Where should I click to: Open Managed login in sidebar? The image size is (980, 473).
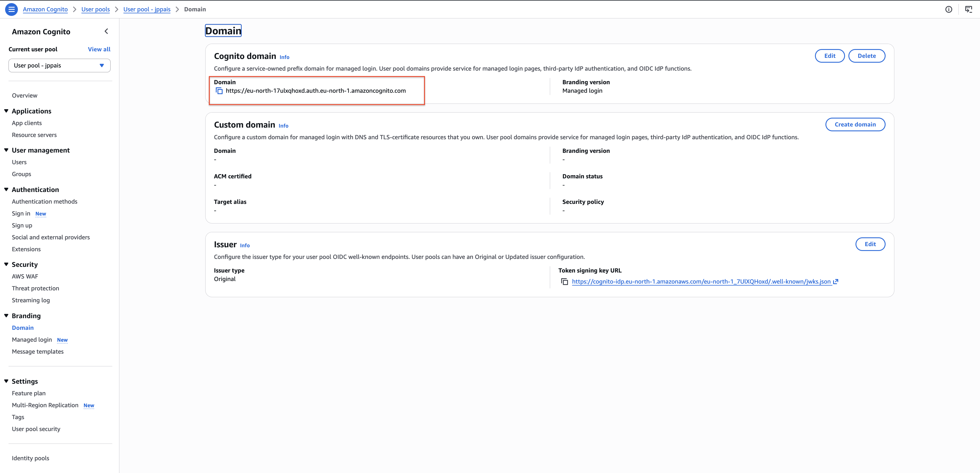31,339
